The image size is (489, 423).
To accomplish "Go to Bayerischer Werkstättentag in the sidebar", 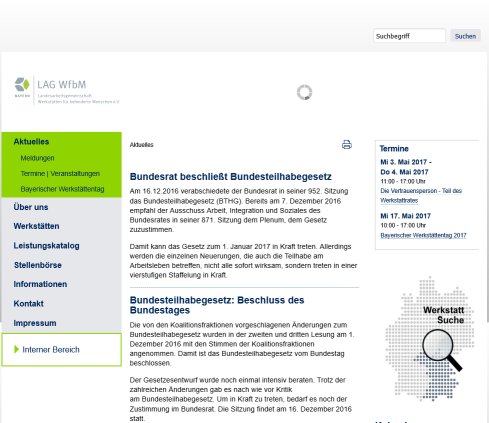I will [x=62, y=189].
